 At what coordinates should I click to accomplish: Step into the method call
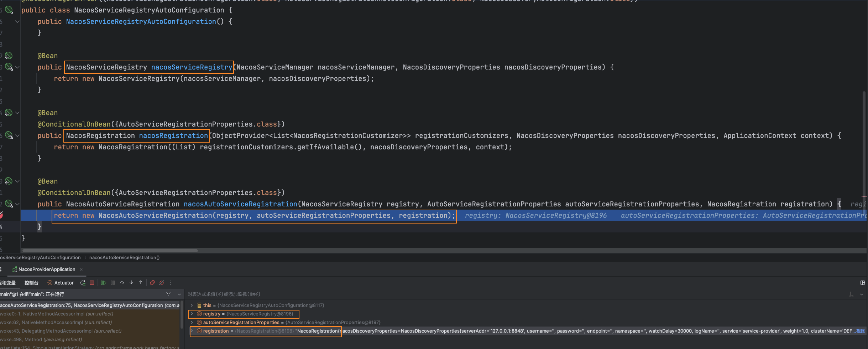point(131,283)
